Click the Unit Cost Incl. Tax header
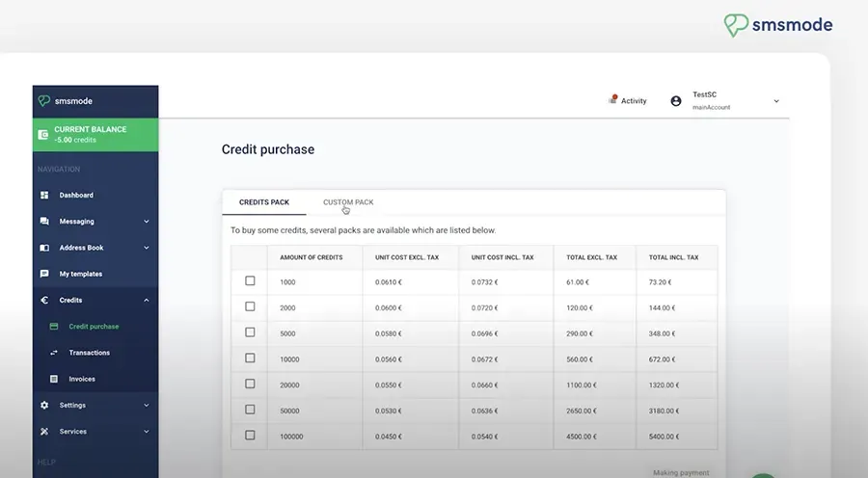Screen dimensions: 868x478 click(502, 257)
